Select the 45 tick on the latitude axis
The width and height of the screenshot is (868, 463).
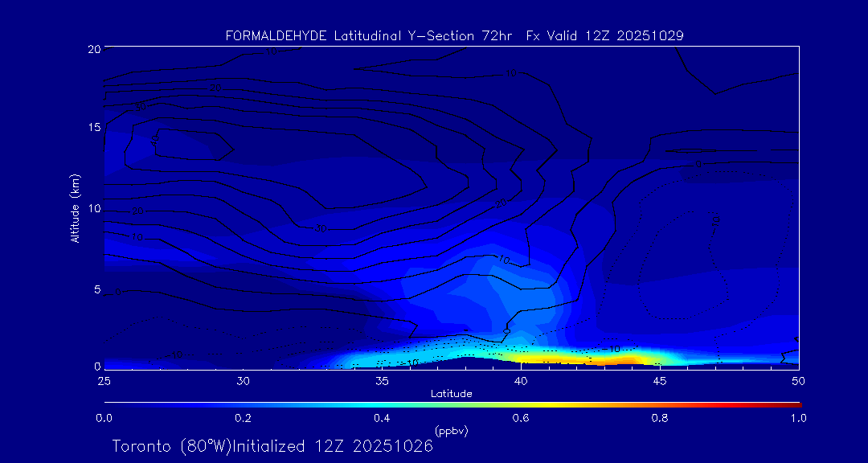click(x=660, y=380)
